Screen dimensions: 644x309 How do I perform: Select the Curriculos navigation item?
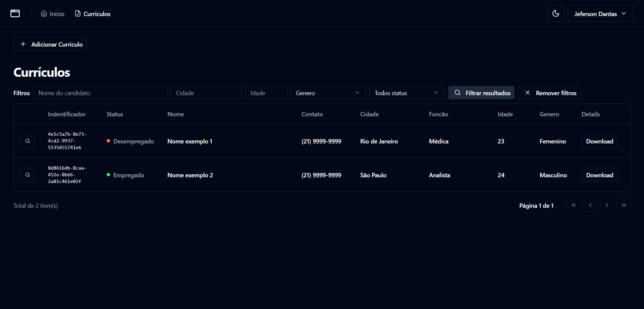point(93,14)
